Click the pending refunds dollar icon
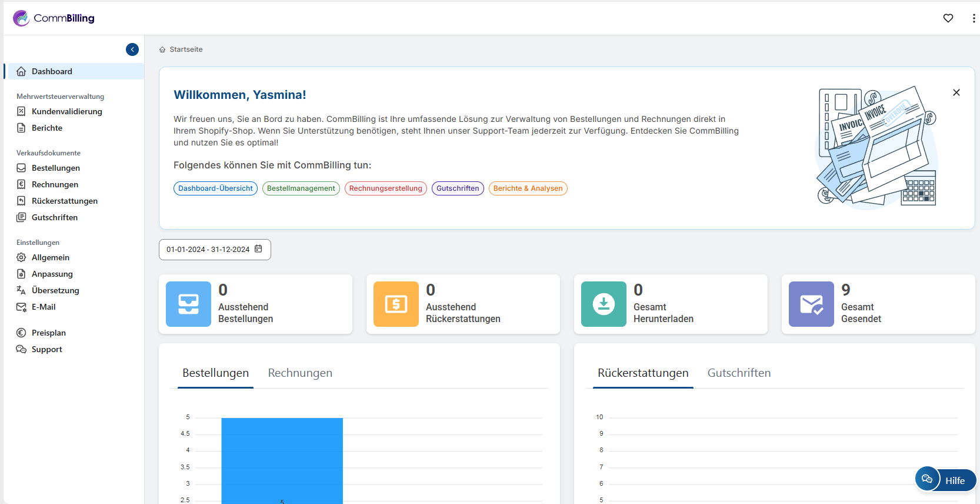Screen dimensions: 980x504 pyautogui.click(x=396, y=304)
